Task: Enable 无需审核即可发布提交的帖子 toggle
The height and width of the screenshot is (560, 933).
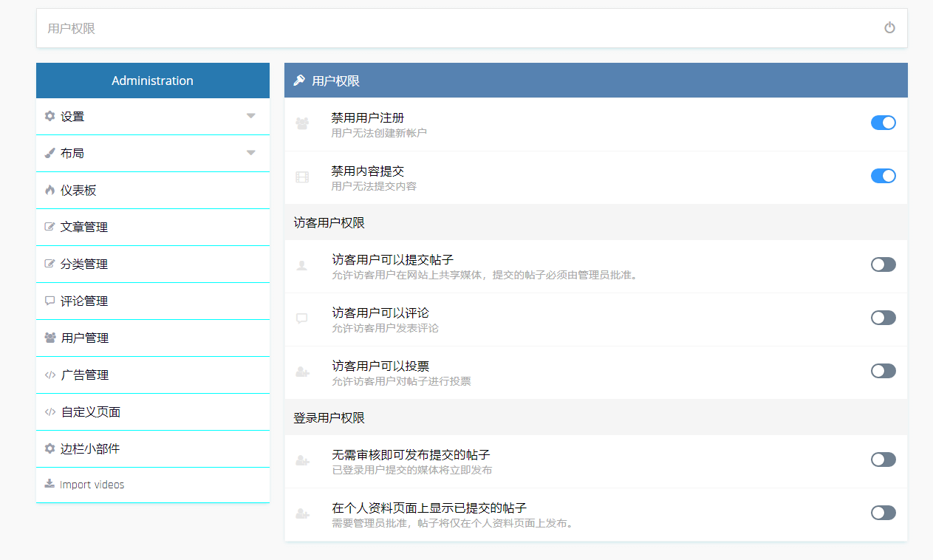Action: tap(884, 460)
